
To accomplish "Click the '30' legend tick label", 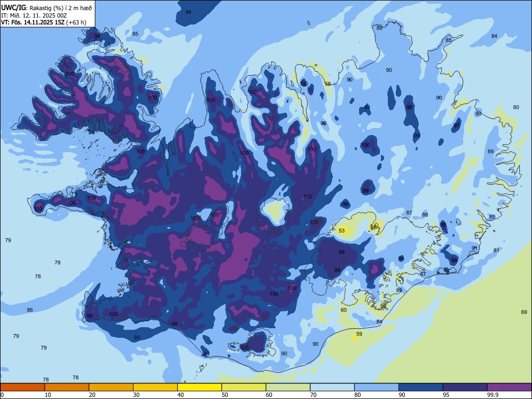I will 136,395.
